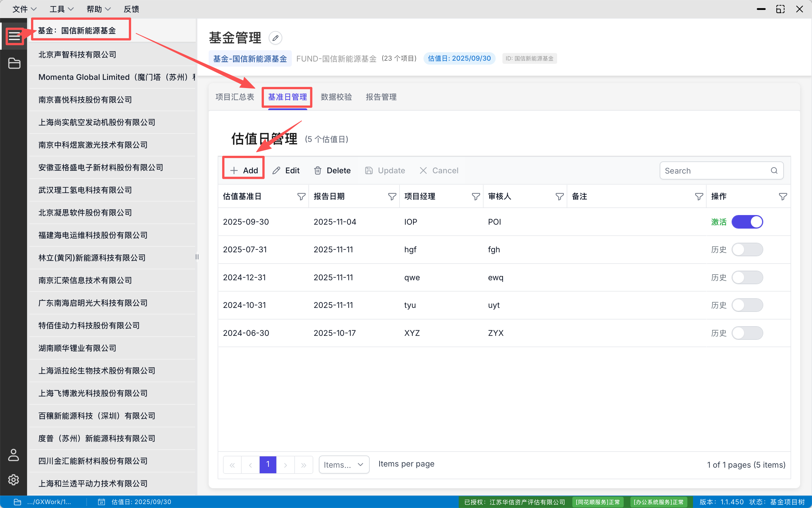
Task: Go to the previous page
Action: click(x=250, y=465)
